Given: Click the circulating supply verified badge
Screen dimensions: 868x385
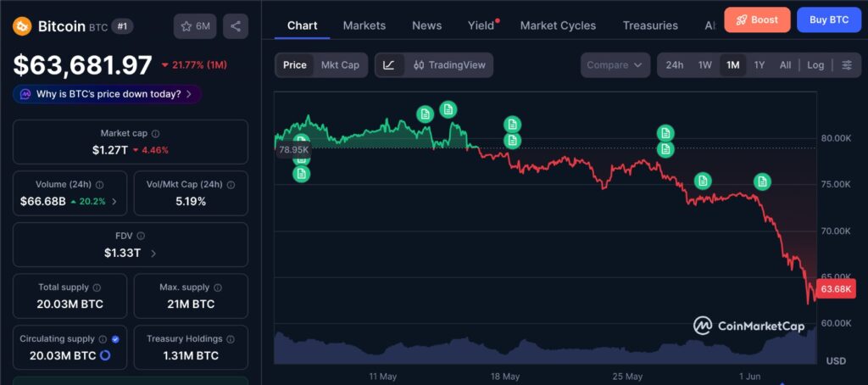Looking at the screenshot, I should click(115, 339).
